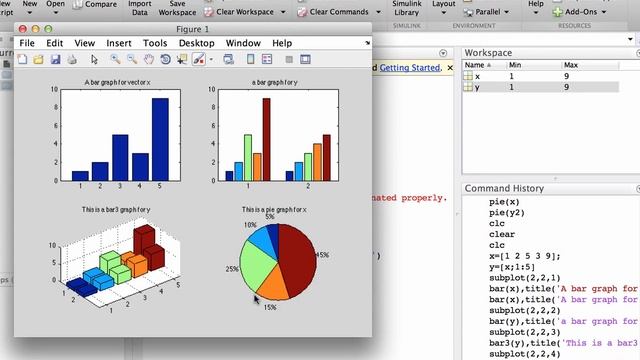Insert a colorbar with the toolbar icon
The height and width of the screenshot is (360, 640).
pyautogui.click(x=250, y=60)
